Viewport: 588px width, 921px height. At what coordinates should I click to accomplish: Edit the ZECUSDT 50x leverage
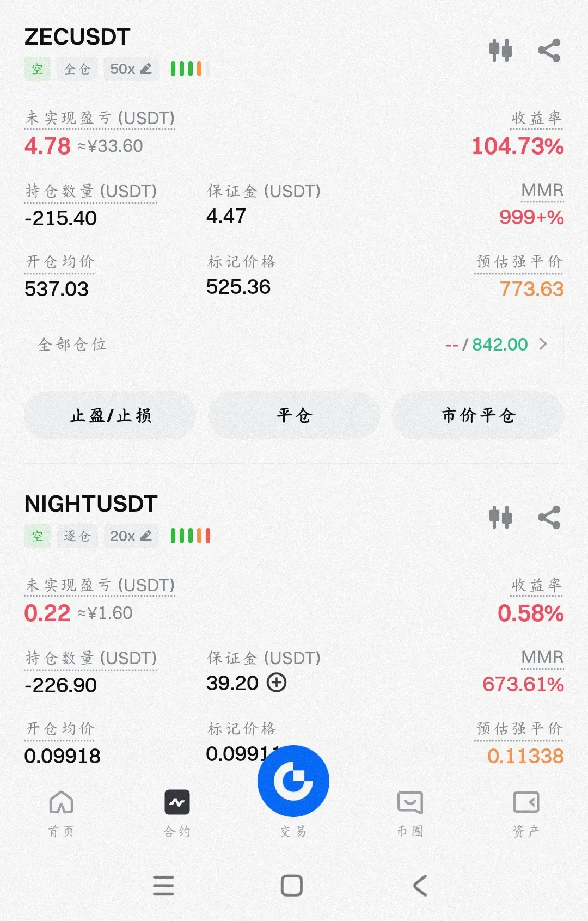click(x=131, y=69)
